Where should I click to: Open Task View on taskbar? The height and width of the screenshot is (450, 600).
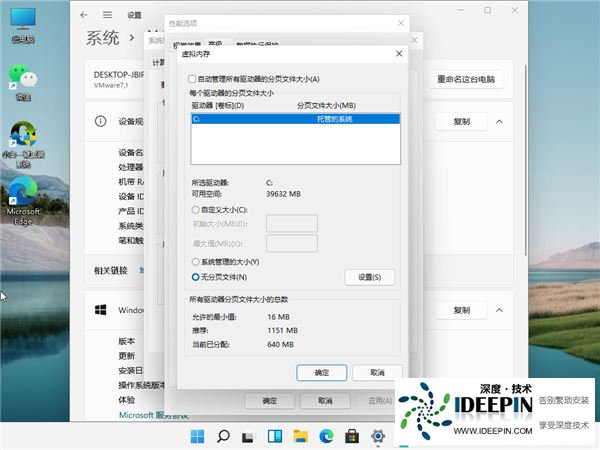pos(248,436)
